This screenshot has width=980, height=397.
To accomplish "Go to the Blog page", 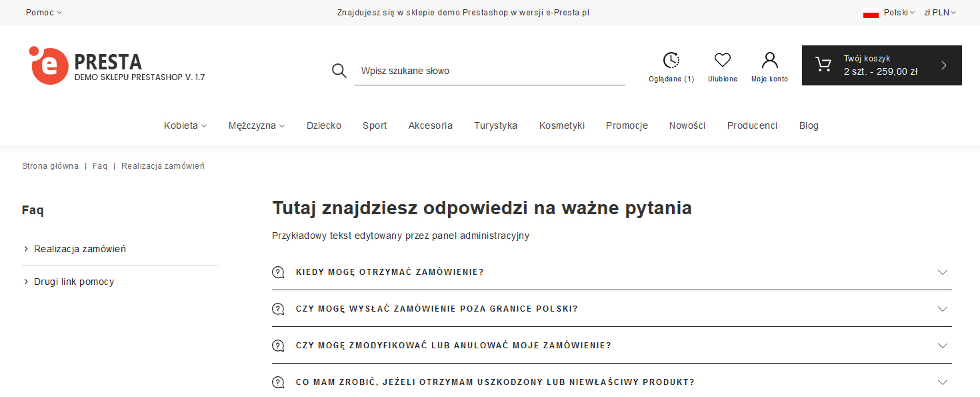I will pyautogui.click(x=809, y=125).
